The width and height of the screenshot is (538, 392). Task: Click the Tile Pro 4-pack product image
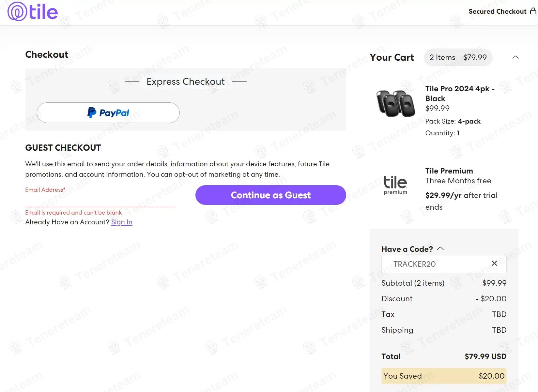tap(395, 103)
